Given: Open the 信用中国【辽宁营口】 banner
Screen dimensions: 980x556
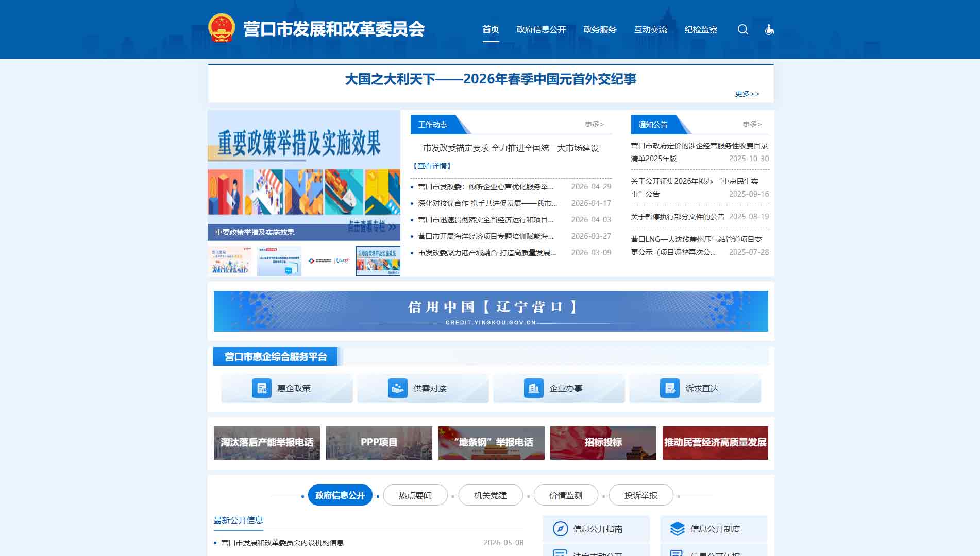Looking at the screenshot, I should tap(491, 311).
